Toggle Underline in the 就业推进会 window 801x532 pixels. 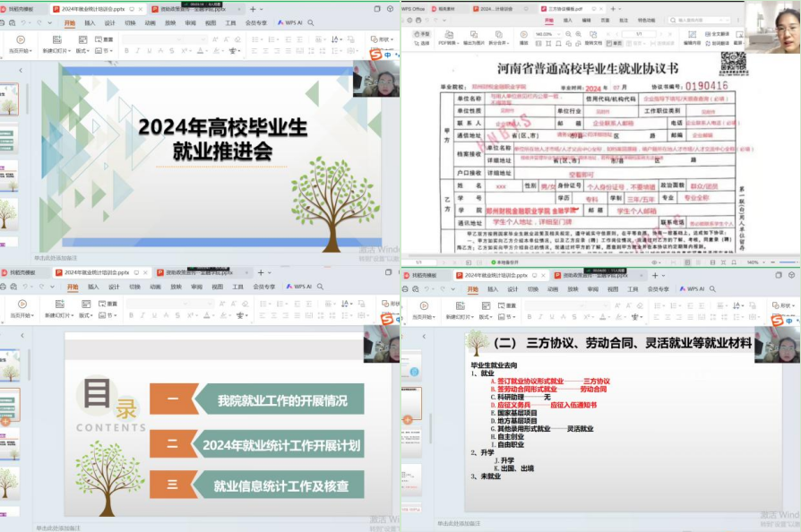click(149, 51)
